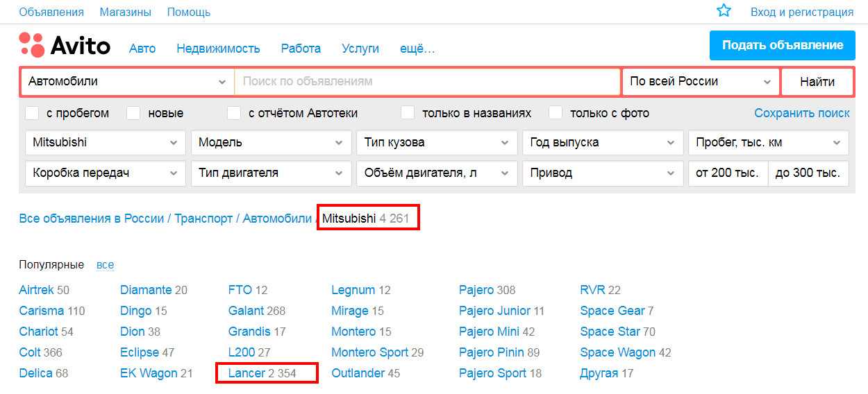868x394 pixels.
Task: Open 'Помощь' in top bar
Action: pos(189,12)
